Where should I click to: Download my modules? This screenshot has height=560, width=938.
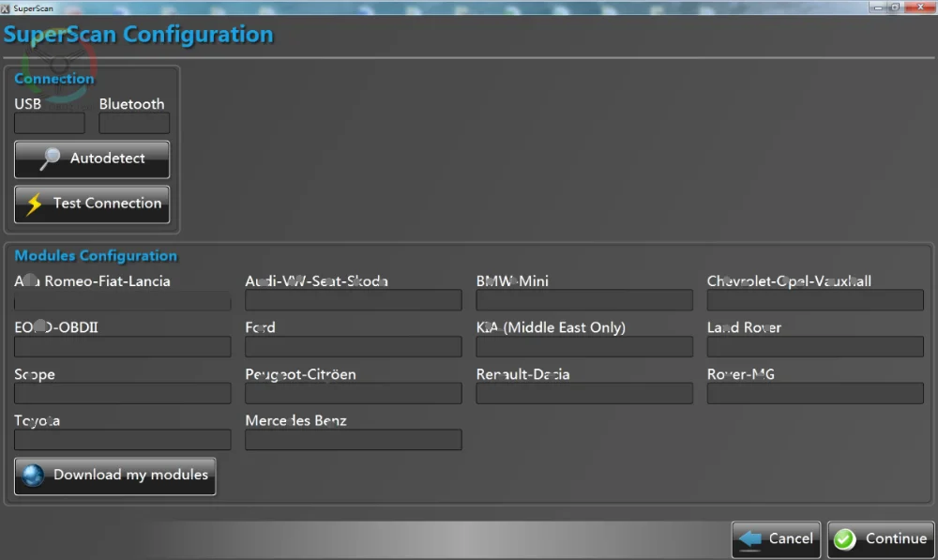coord(114,476)
